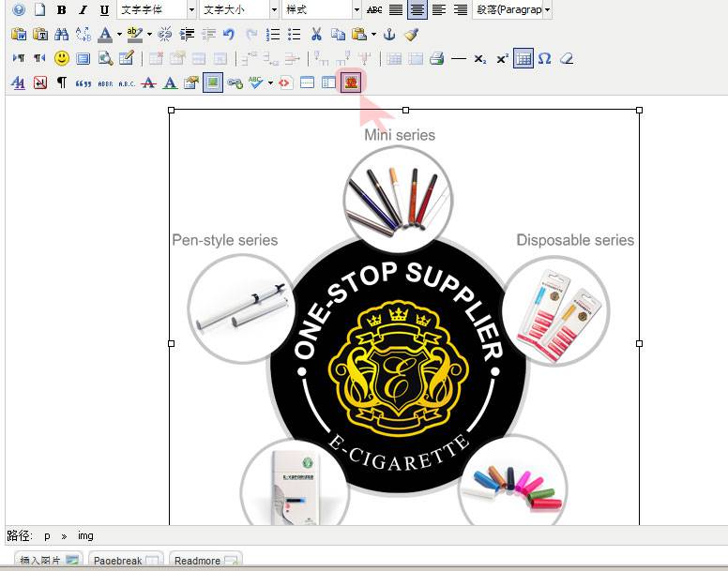Screen dimensions: 728x571
Task: Select the 'img' element in the path bar
Action: point(85,536)
